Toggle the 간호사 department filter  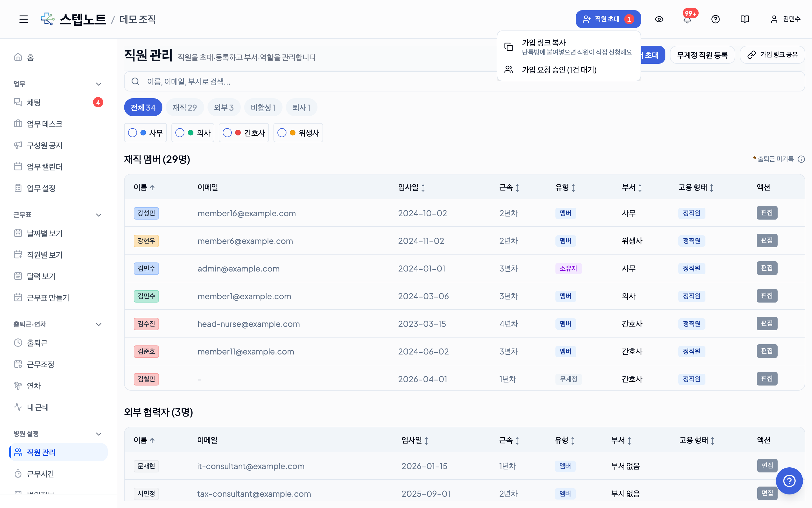click(x=244, y=133)
